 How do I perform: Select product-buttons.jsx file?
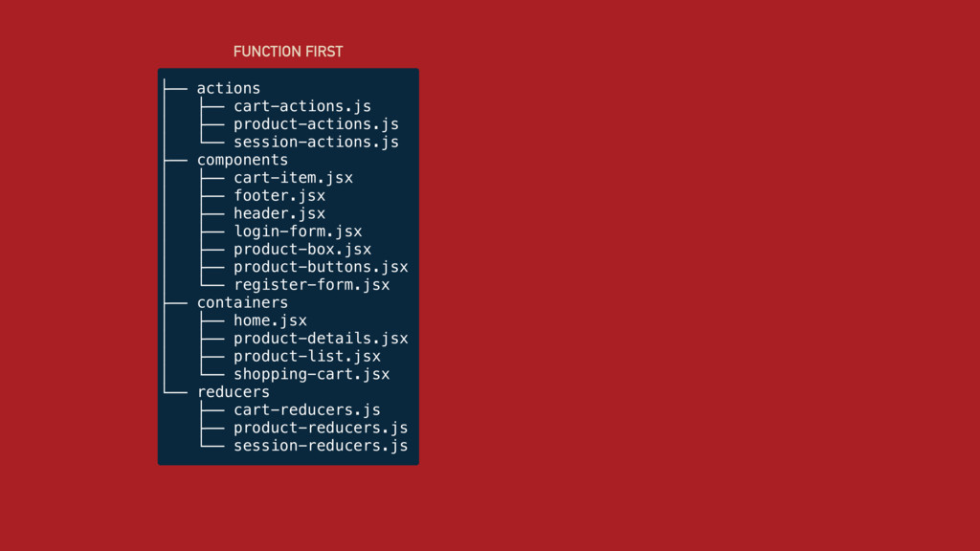point(321,267)
